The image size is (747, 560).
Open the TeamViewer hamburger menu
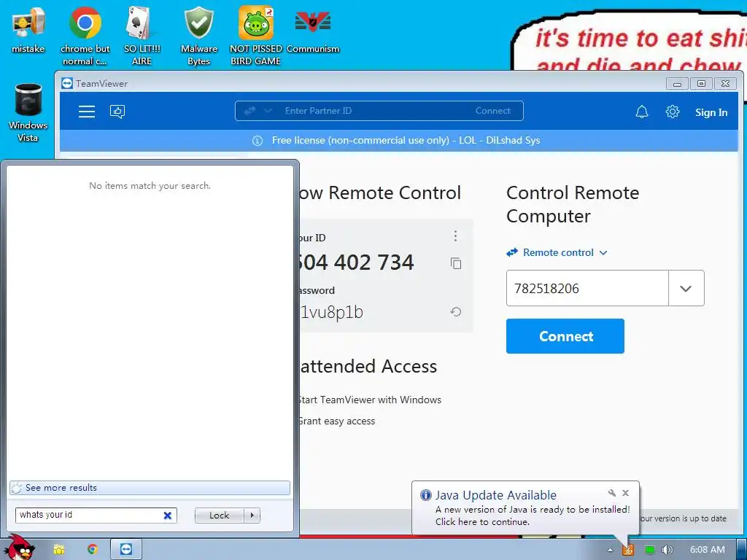(x=87, y=112)
